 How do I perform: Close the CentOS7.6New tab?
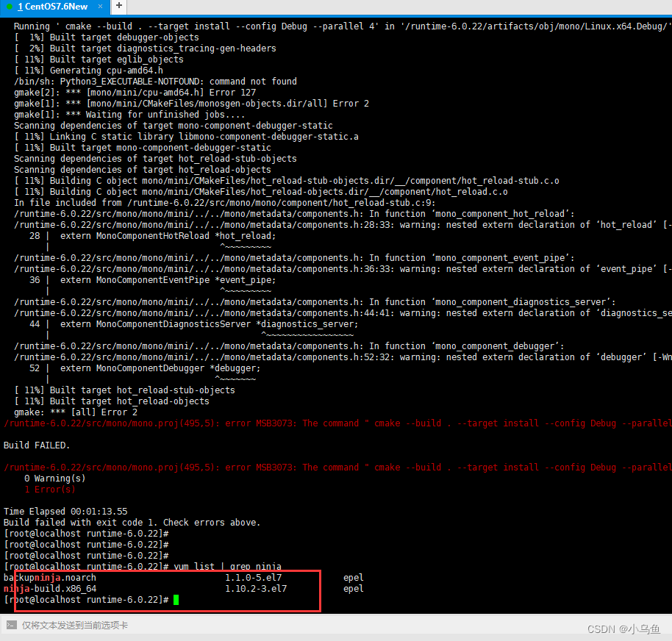[100, 7]
